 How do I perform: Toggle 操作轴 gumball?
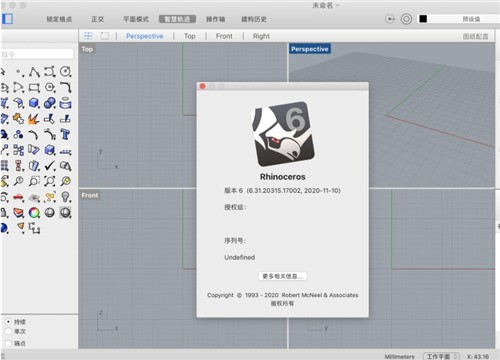point(215,19)
